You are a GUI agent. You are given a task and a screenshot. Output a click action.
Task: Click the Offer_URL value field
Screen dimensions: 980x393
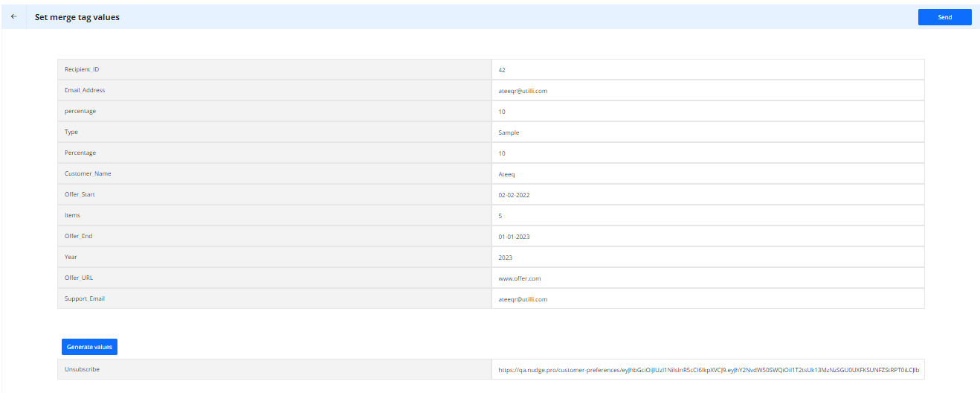(708, 278)
